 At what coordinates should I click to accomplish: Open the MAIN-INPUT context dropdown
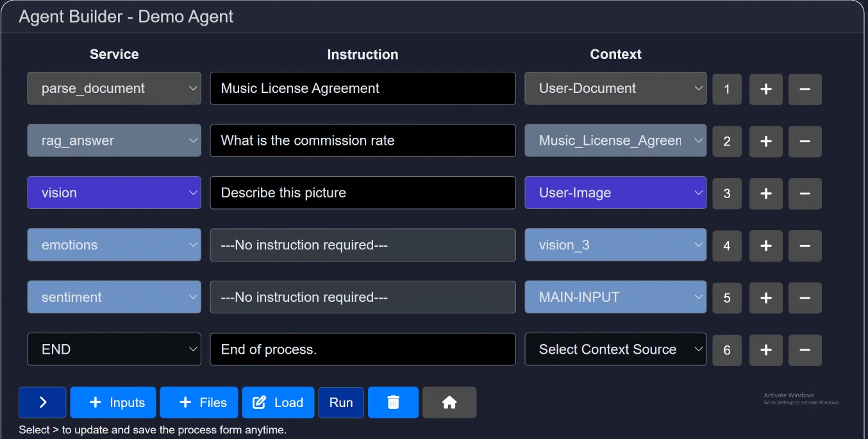(x=615, y=297)
